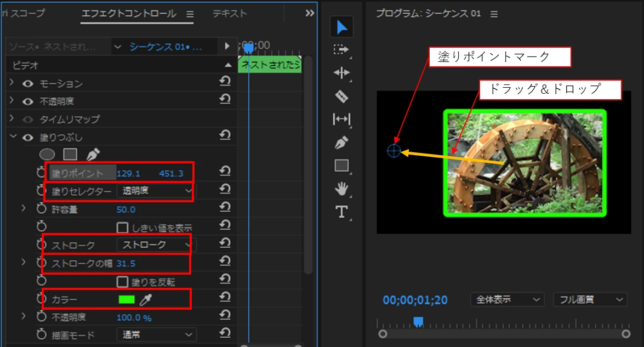The image size is (644, 347).
Task: Select the Razor tool
Action: (x=341, y=96)
